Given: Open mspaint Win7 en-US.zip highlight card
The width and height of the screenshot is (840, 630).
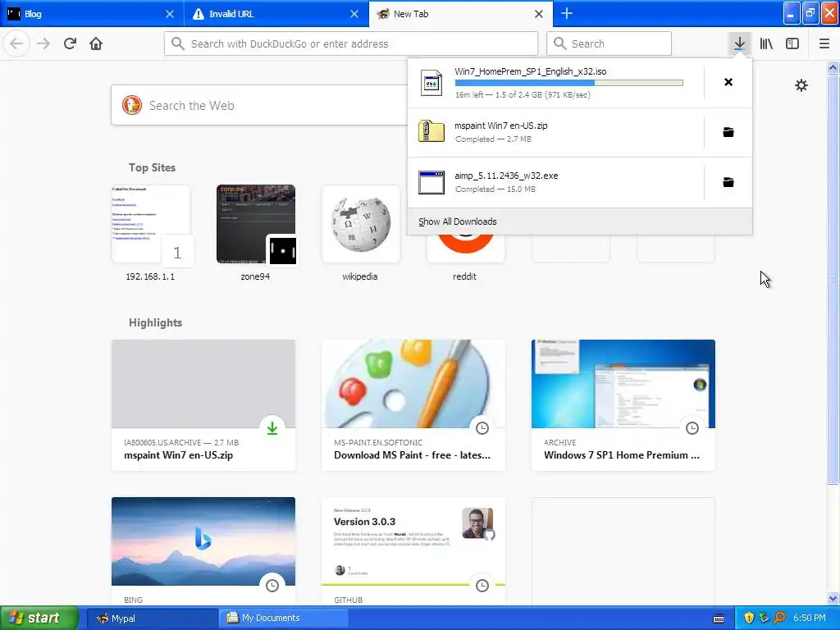Looking at the screenshot, I should pos(203,405).
